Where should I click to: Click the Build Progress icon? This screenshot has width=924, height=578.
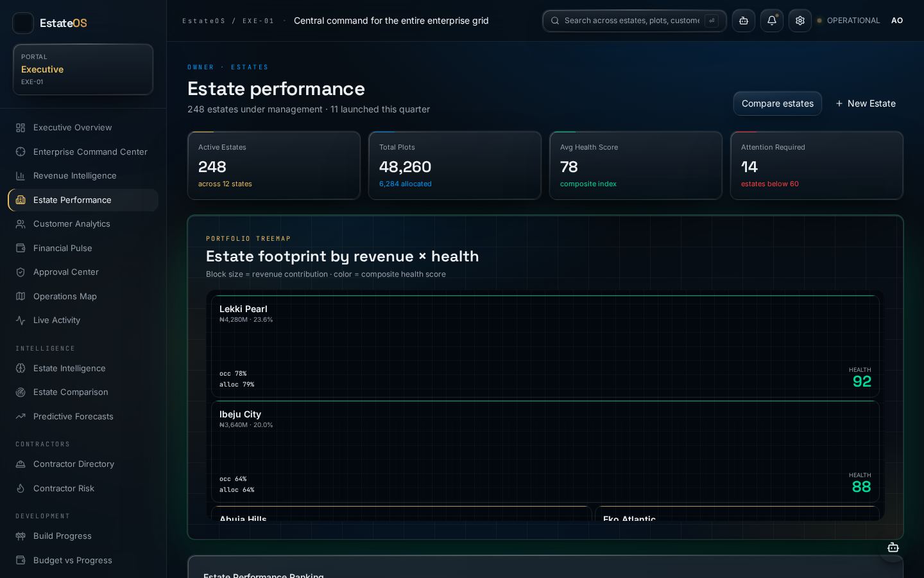click(x=21, y=536)
